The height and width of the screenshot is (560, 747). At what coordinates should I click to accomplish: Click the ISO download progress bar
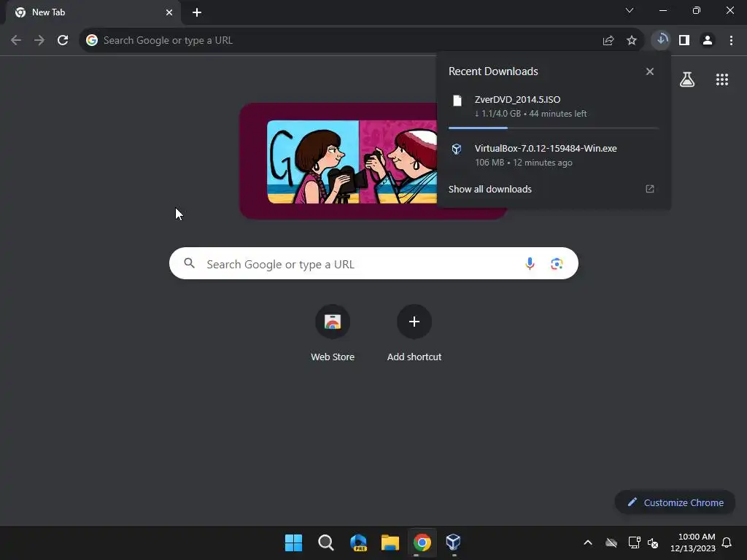[553, 128]
